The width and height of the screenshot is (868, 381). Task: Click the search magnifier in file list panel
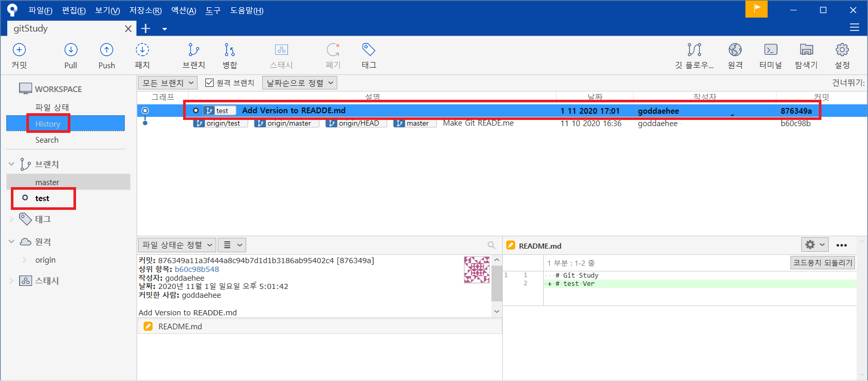coord(491,245)
